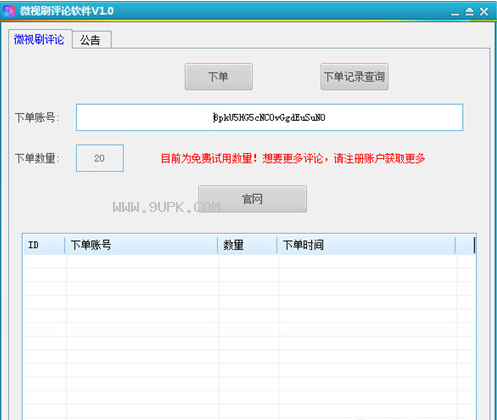Image resolution: width=497 pixels, height=420 pixels.
Task: Switch to the 微视刷评论 tab
Action: pos(39,39)
